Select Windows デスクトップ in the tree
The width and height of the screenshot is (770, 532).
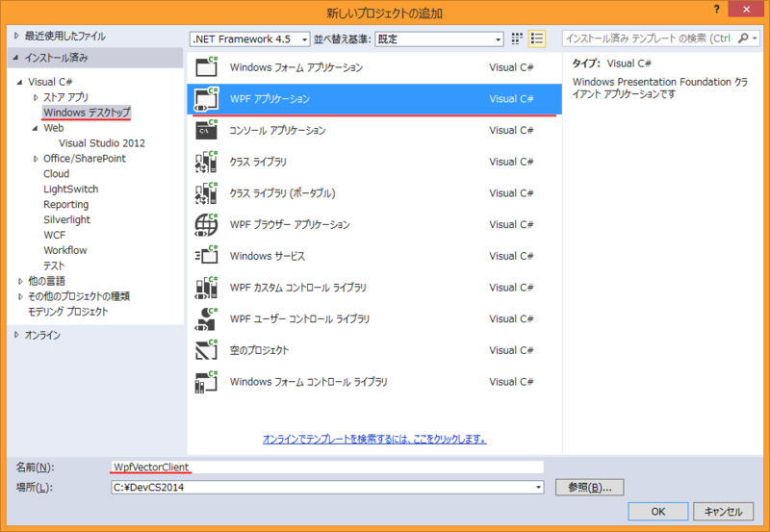point(87,113)
